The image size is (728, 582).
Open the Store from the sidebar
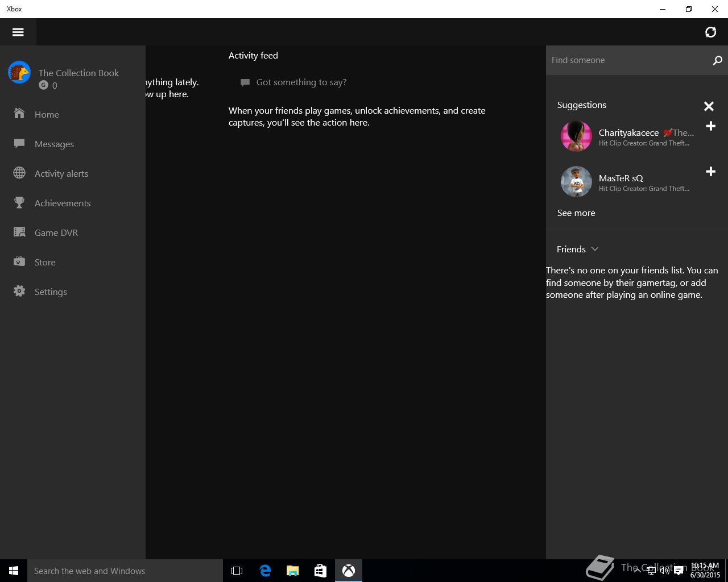coord(73,262)
